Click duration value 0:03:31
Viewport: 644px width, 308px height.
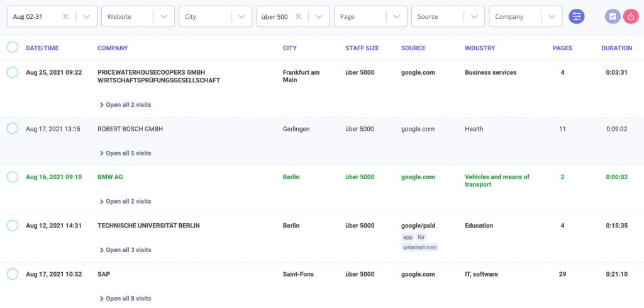pos(617,72)
